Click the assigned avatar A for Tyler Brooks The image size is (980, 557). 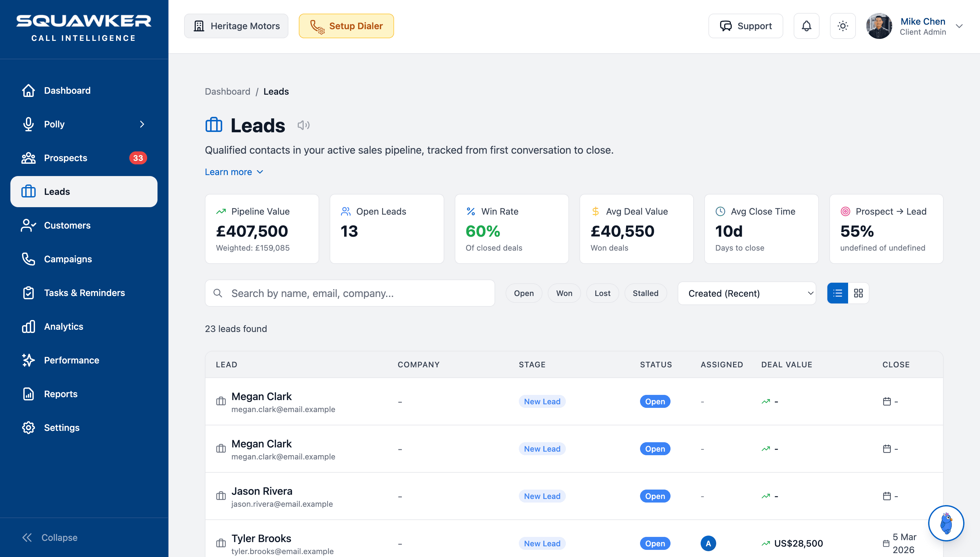(x=708, y=543)
